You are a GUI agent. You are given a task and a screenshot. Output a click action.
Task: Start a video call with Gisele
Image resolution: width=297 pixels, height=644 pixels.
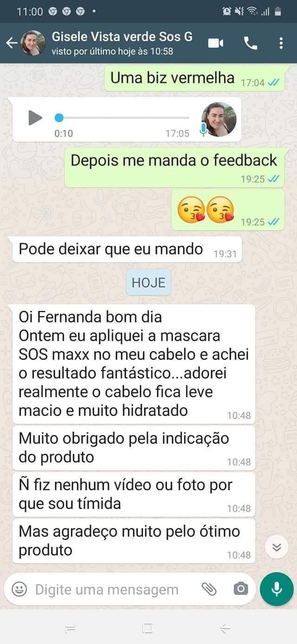pyautogui.click(x=215, y=43)
